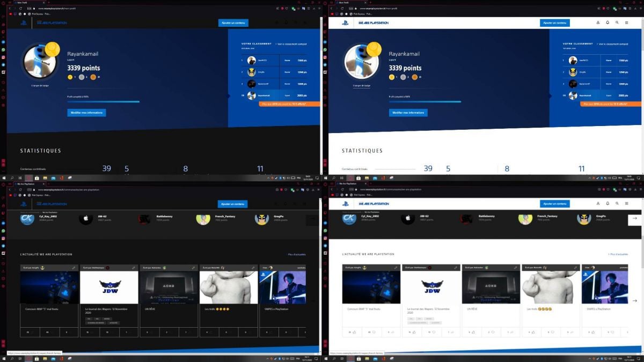Open full ranking link chevron on light-mode profile page
Screen dimensions: 644x362
click(598, 44)
